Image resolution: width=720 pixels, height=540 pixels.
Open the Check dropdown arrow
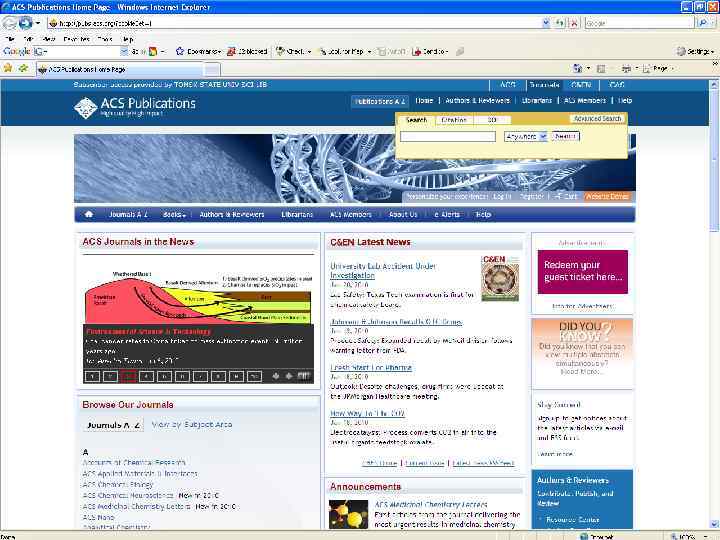[x=309, y=52]
